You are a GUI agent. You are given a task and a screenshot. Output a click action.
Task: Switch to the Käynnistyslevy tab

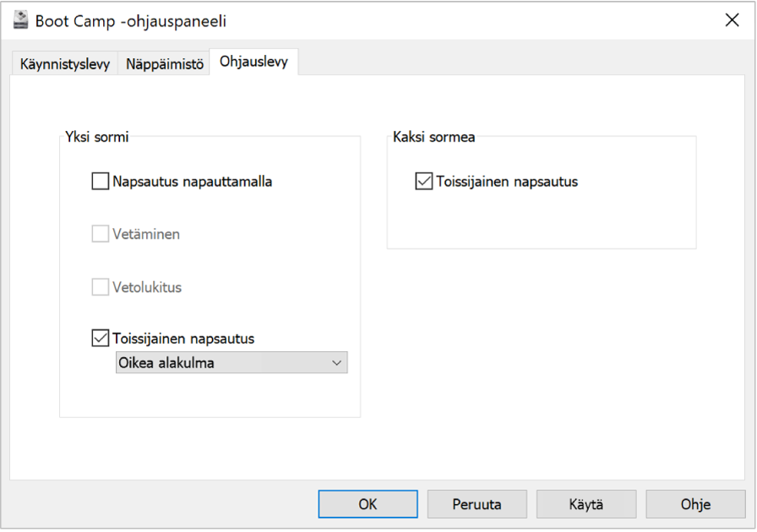pyautogui.click(x=65, y=63)
